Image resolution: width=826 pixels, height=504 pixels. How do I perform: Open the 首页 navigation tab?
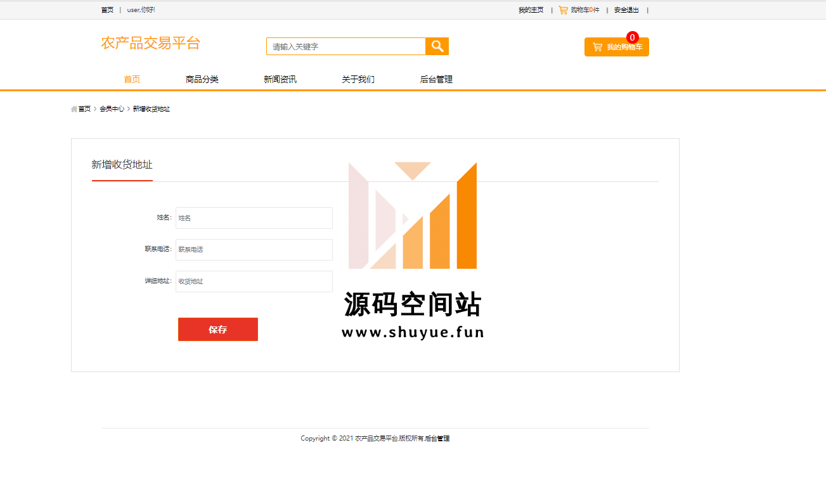point(132,79)
